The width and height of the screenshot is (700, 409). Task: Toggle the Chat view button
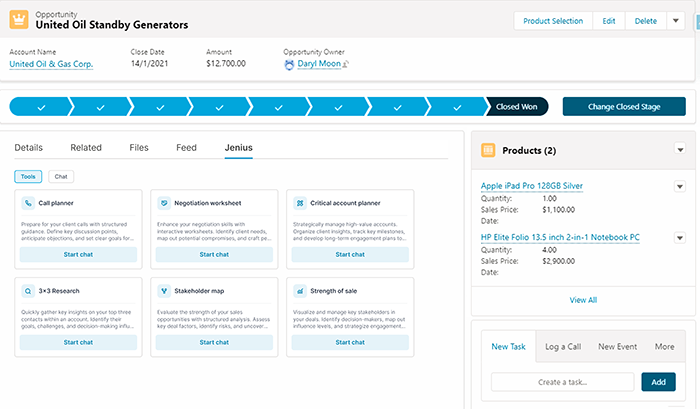(61, 176)
